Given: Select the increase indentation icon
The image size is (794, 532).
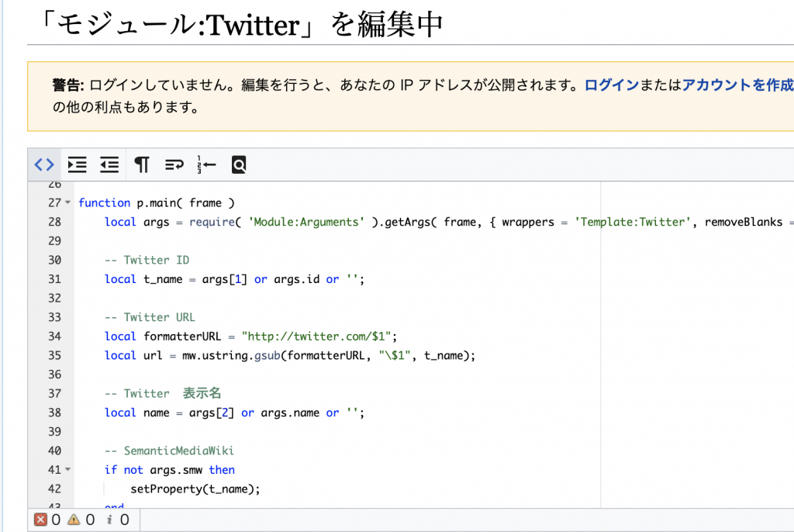Looking at the screenshot, I should pyautogui.click(x=77, y=164).
